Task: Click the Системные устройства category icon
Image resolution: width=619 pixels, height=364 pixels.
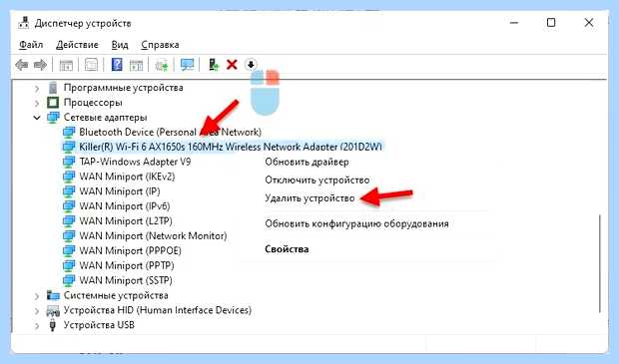Action: [53, 295]
